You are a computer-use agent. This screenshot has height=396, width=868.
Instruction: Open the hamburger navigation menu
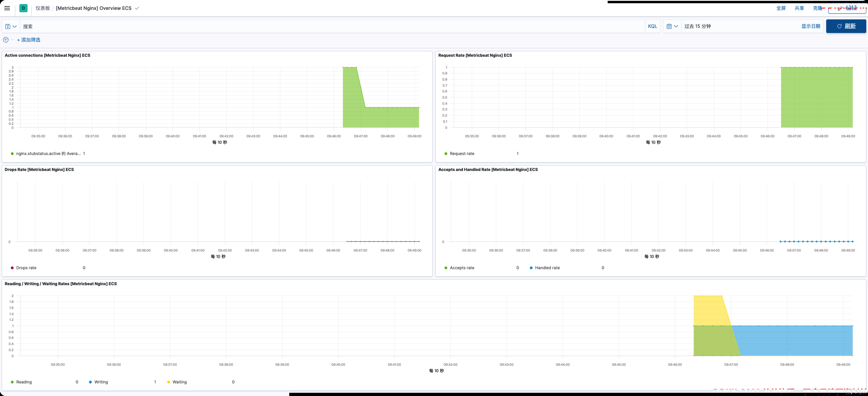pyautogui.click(x=7, y=8)
